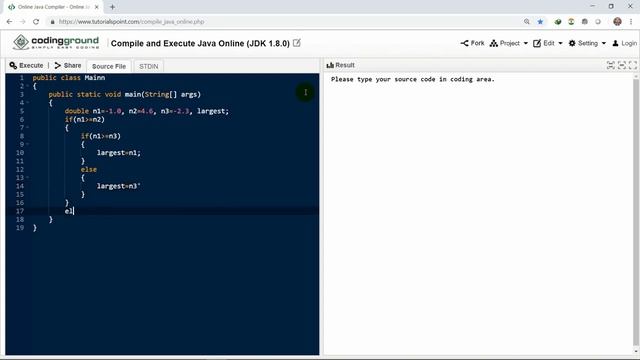Click the Setting menu label
The width and height of the screenshot is (640, 360).
[x=588, y=43]
